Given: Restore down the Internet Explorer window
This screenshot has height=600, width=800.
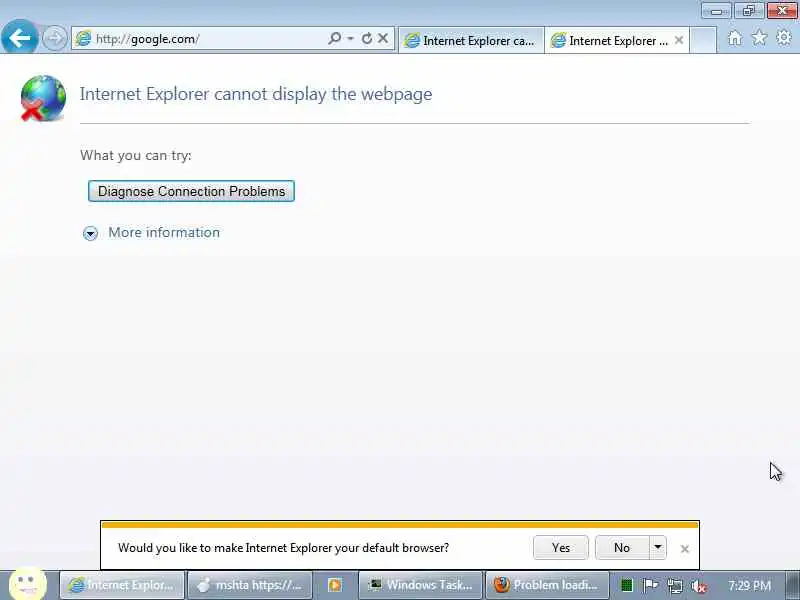Looking at the screenshot, I should click(748, 11).
